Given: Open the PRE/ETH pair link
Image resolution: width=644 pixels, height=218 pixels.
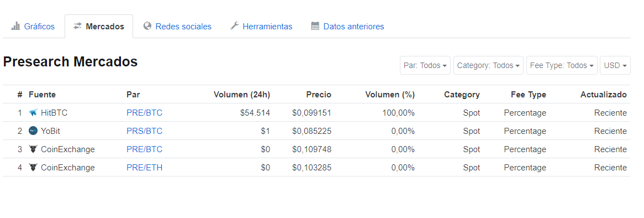Looking at the screenshot, I should (145, 168).
